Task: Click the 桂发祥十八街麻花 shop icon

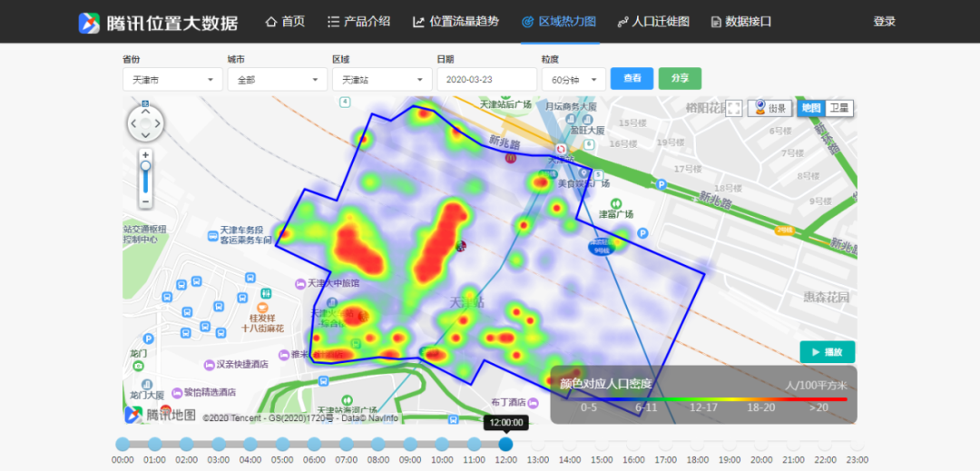Action: [x=262, y=307]
